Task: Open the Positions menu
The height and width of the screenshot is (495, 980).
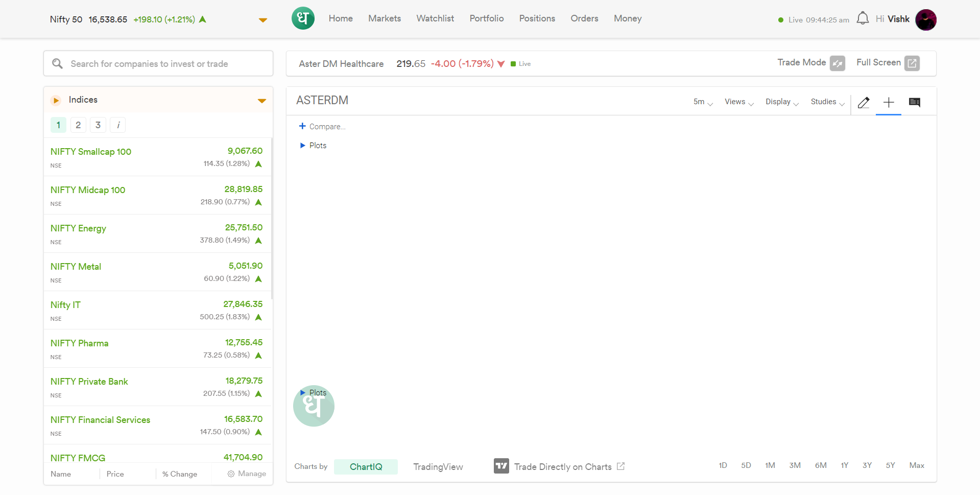Action: coord(537,18)
